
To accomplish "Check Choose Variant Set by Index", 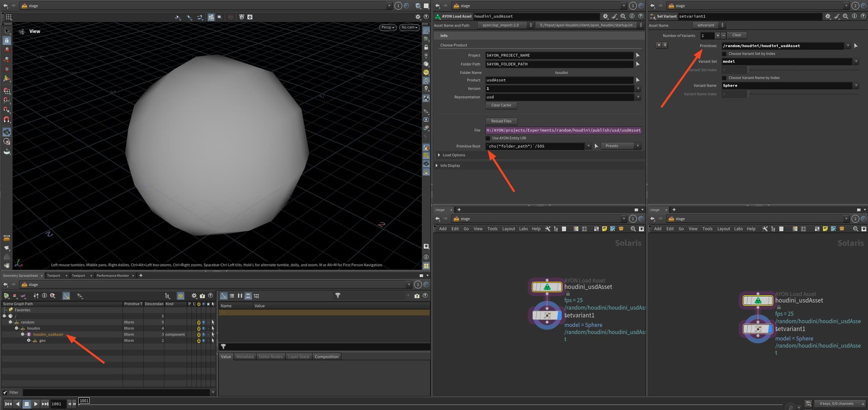I will pos(724,54).
